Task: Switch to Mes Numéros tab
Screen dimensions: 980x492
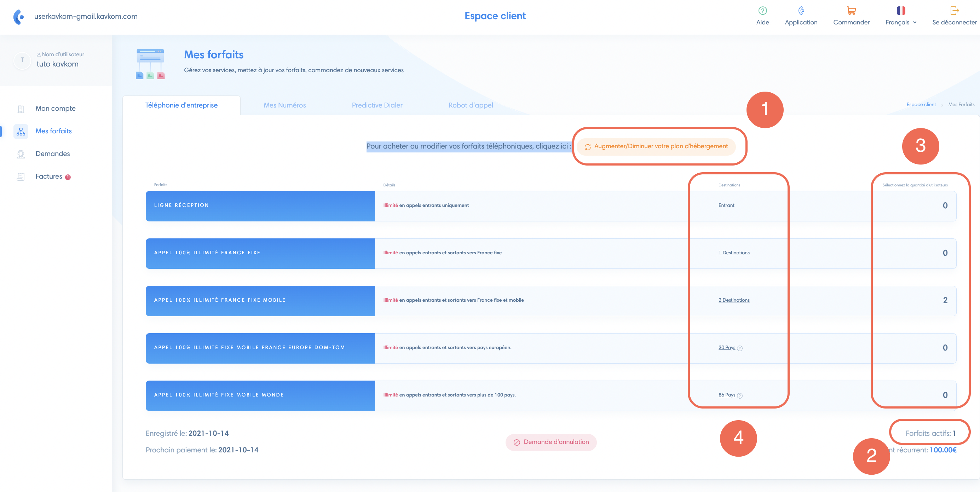Action: tap(284, 105)
